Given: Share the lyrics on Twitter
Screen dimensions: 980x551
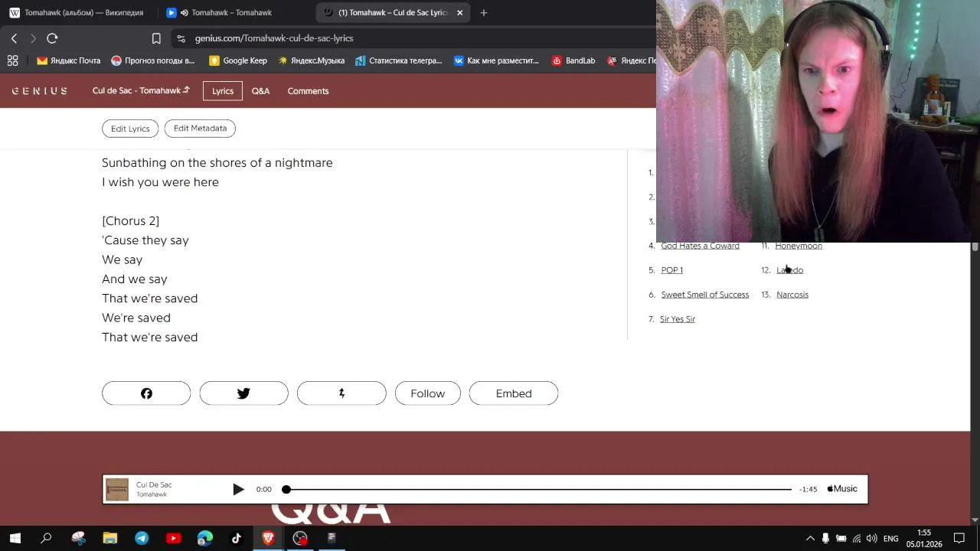Looking at the screenshot, I should click(x=243, y=393).
